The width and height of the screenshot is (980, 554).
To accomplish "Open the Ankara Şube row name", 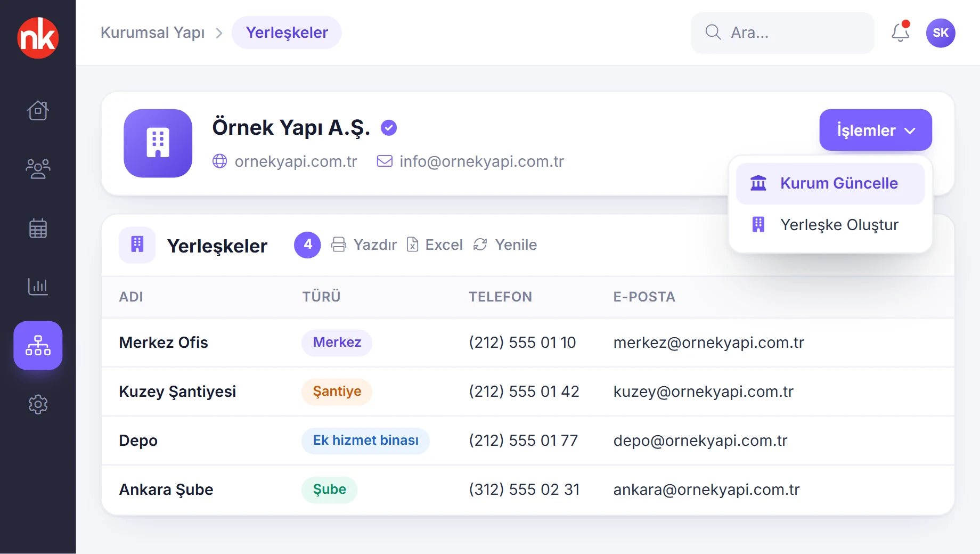I will pos(166,490).
